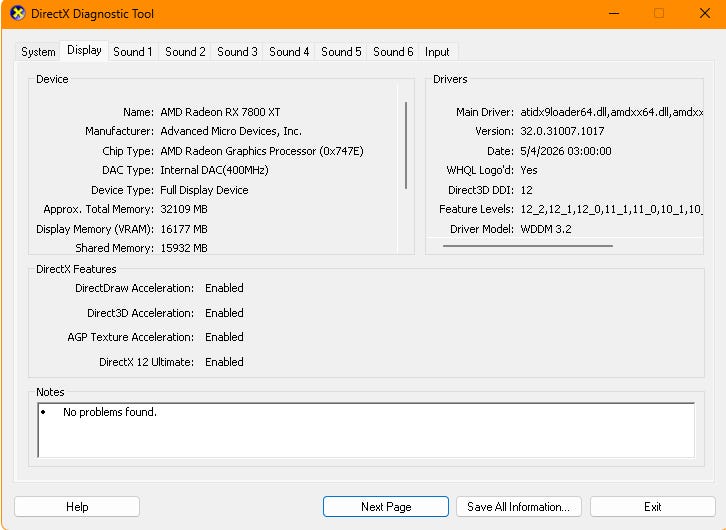Switch to the Sound 4 tab
726x530 pixels.
(x=289, y=52)
